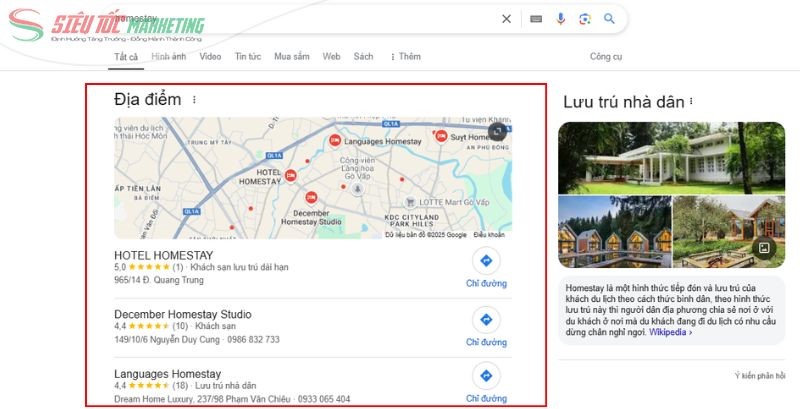
Task: Expand the map to full view
Action: 497,132
